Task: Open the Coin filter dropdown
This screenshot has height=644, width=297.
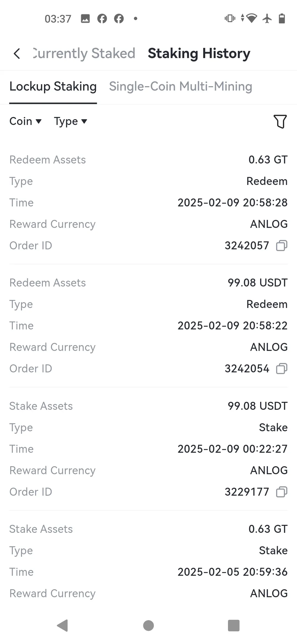Action: click(25, 121)
